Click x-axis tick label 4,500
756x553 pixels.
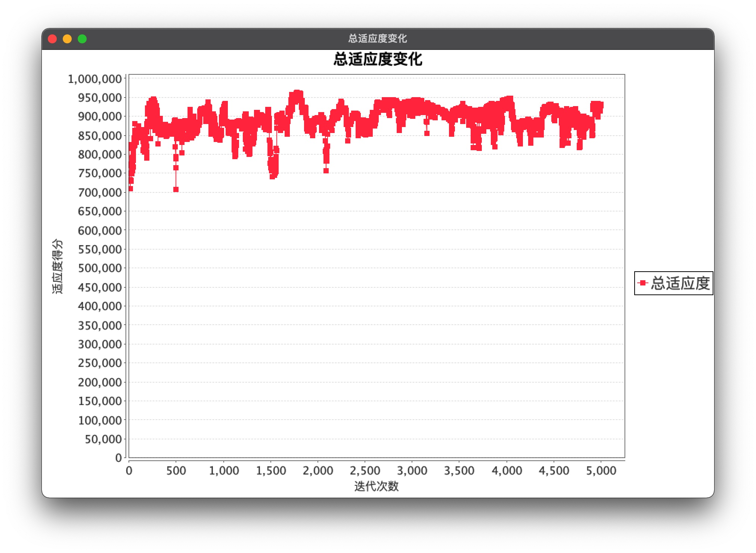(554, 470)
